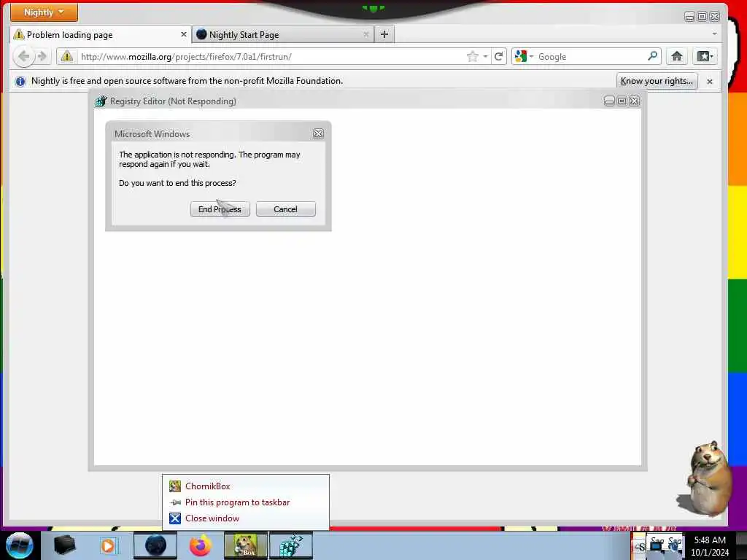The height and width of the screenshot is (560, 747).
Task: Click the Know your rights button
Action: tap(657, 81)
